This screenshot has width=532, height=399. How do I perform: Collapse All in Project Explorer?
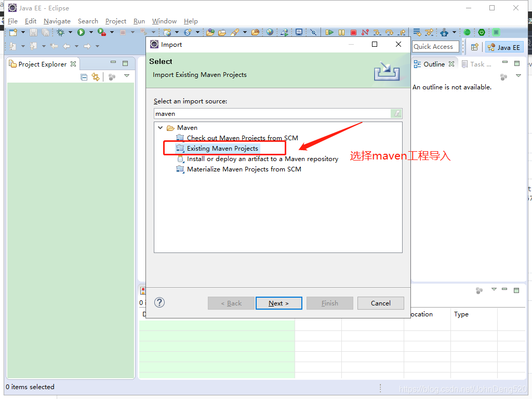click(84, 77)
